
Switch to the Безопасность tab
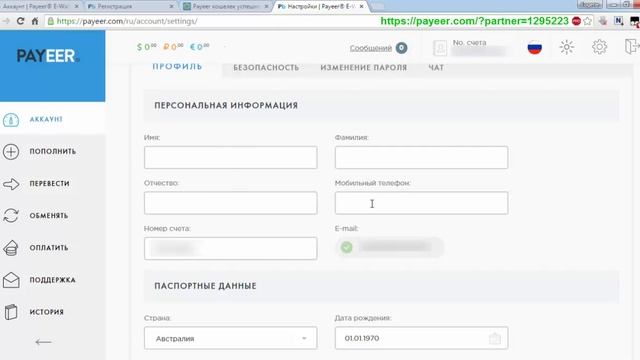266,68
